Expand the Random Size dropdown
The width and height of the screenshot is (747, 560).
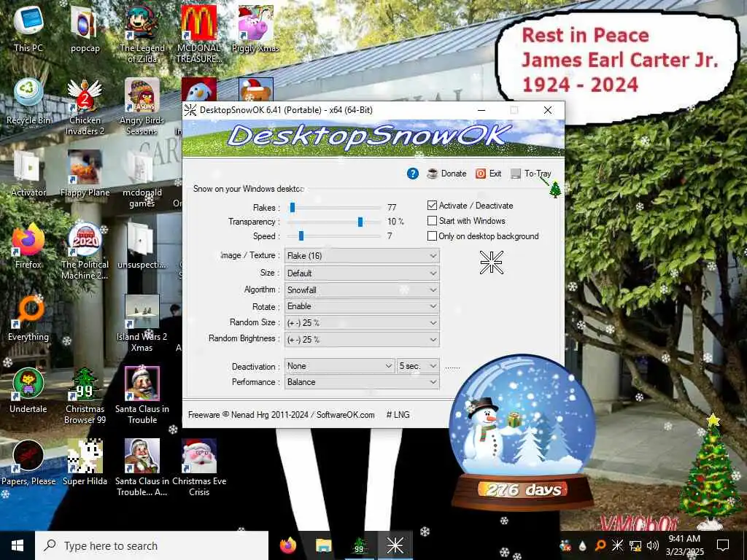[x=362, y=323]
